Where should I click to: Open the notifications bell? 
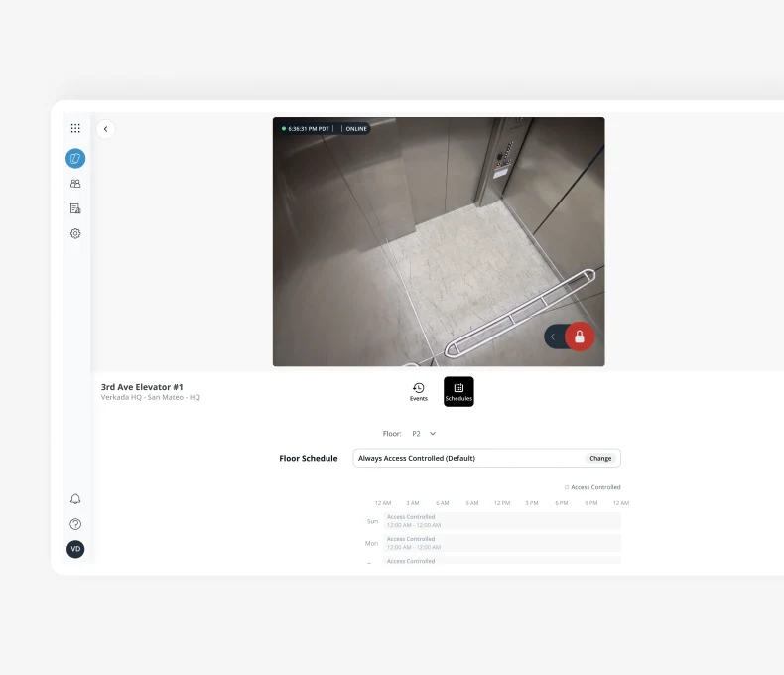75,499
